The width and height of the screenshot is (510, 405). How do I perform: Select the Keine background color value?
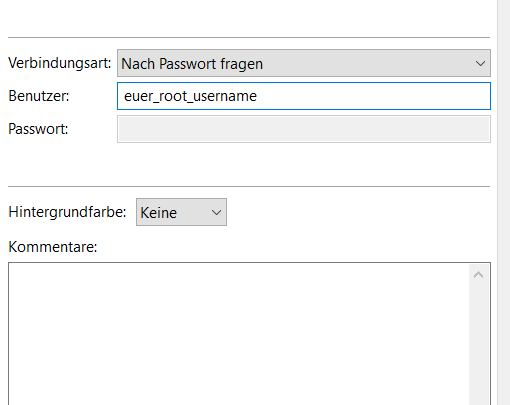[x=158, y=213]
